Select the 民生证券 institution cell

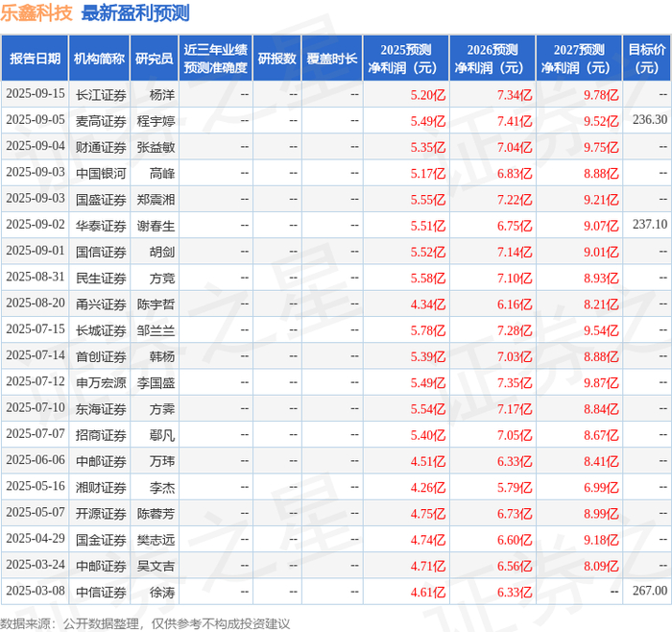tap(101, 278)
